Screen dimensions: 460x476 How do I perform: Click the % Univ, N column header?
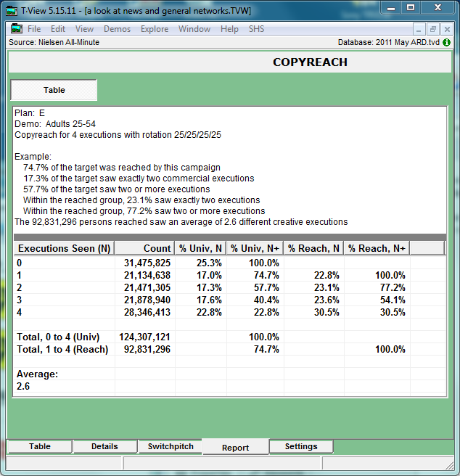click(200, 248)
